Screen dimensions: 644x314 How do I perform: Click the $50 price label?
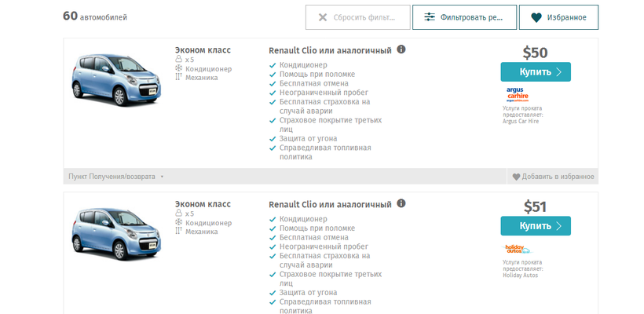coord(535,53)
